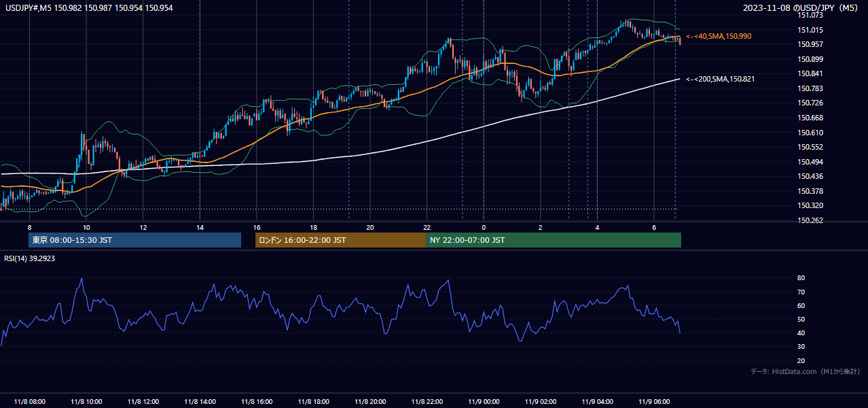Click hour label 14 under the price chart

pos(200,227)
